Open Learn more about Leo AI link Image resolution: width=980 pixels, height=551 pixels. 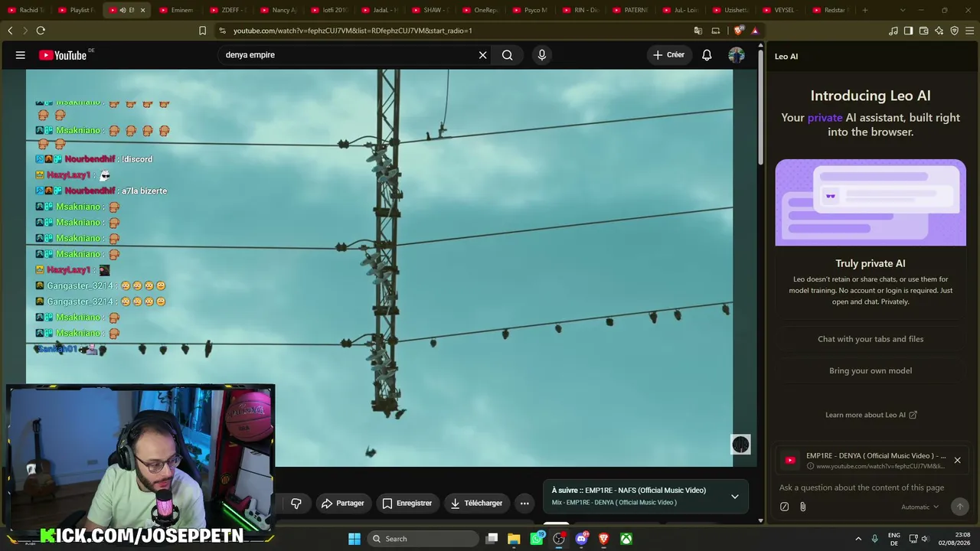[x=871, y=415]
